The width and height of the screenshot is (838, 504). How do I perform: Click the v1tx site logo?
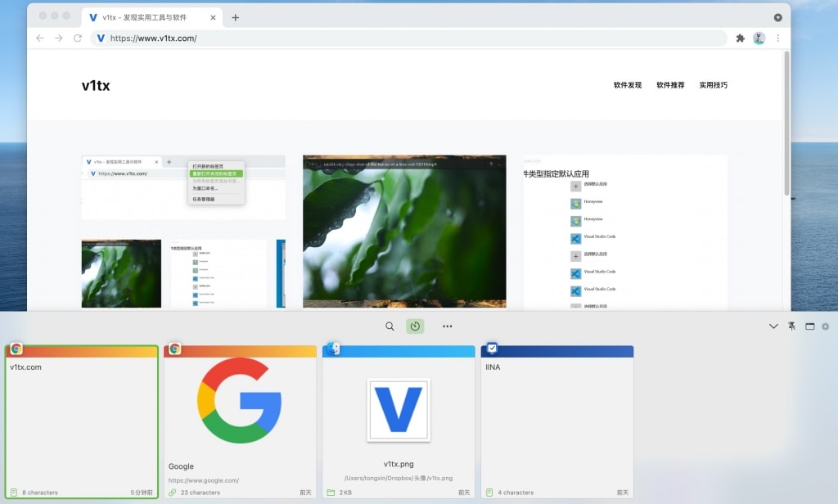pyautogui.click(x=96, y=86)
